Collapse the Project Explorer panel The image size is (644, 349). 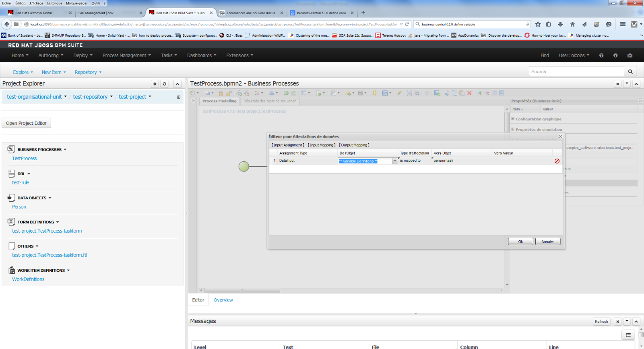point(178,84)
